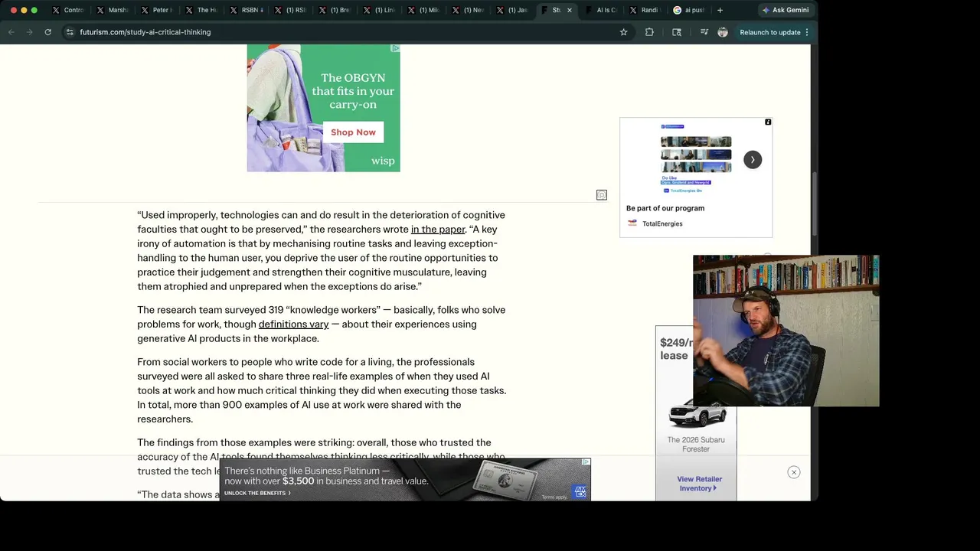Click 'Be part of our program' ad headline
Image resolution: width=980 pixels, height=551 pixels.
[x=665, y=208]
